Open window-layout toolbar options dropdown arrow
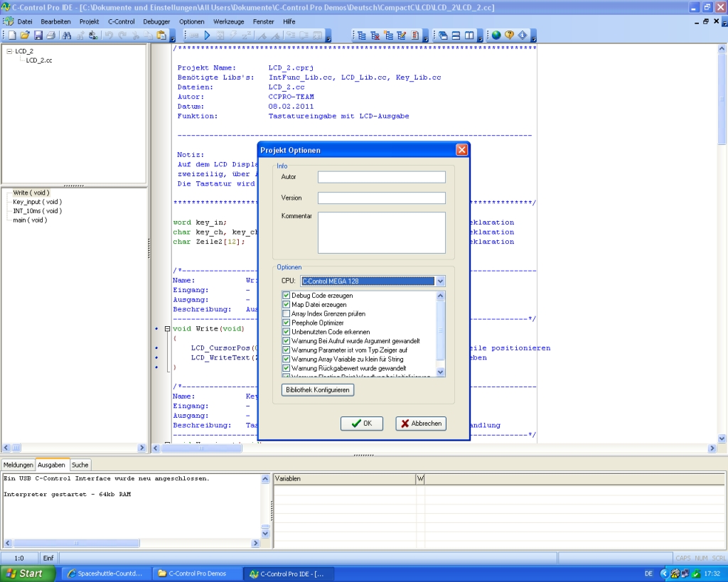This screenshot has height=582, width=728. pyautogui.click(x=480, y=37)
